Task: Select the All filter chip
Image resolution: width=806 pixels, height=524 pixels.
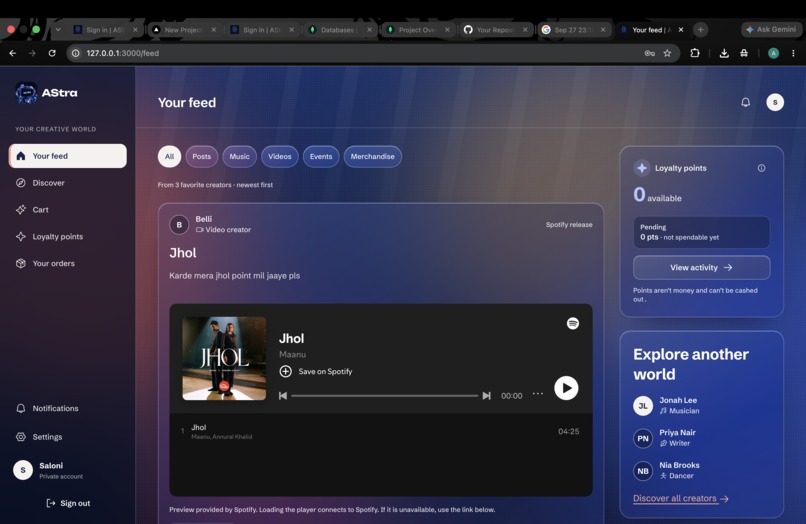Action: pyautogui.click(x=169, y=156)
